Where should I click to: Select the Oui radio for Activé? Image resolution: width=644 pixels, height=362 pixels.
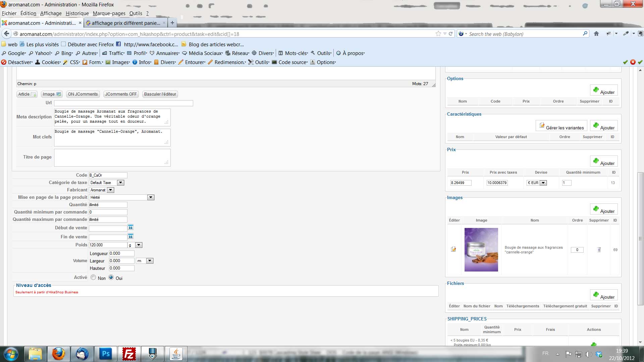coord(111,277)
